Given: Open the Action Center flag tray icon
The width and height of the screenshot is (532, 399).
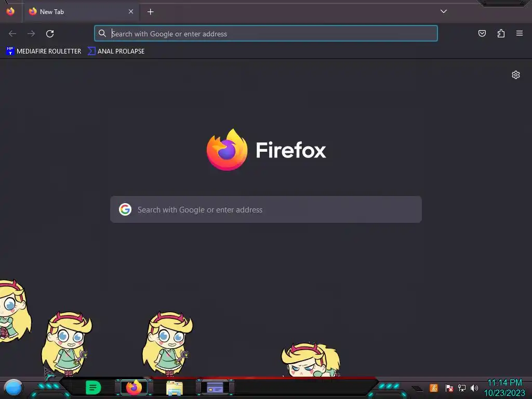Looking at the screenshot, I should (449, 388).
